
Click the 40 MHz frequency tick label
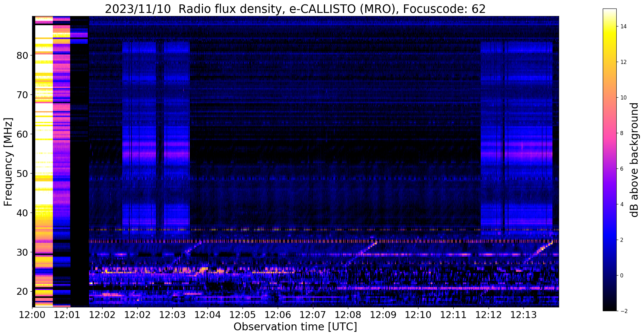pos(22,213)
